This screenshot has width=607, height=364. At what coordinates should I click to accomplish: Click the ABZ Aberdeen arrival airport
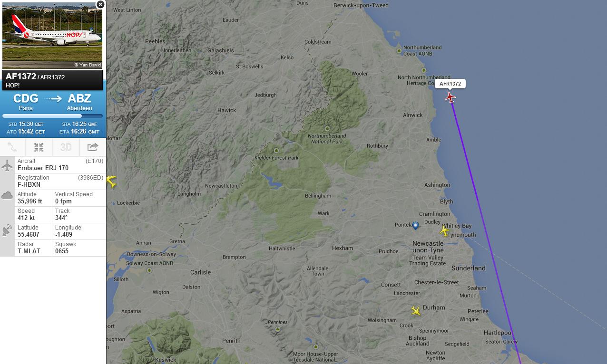[x=79, y=102]
